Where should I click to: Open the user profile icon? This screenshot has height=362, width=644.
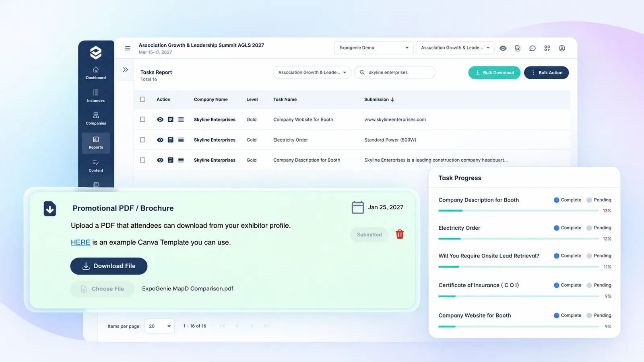click(x=562, y=48)
